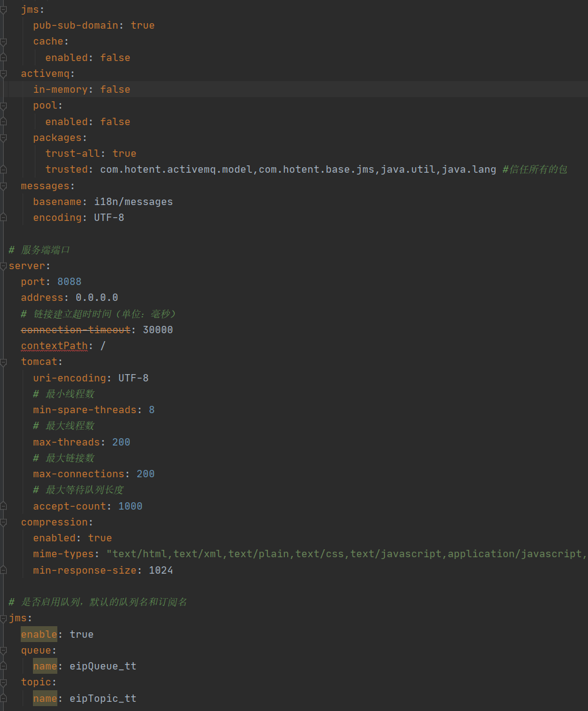Click the trust-all true value
The width and height of the screenshot is (588, 711).
pyautogui.click(x=124, y=154)
